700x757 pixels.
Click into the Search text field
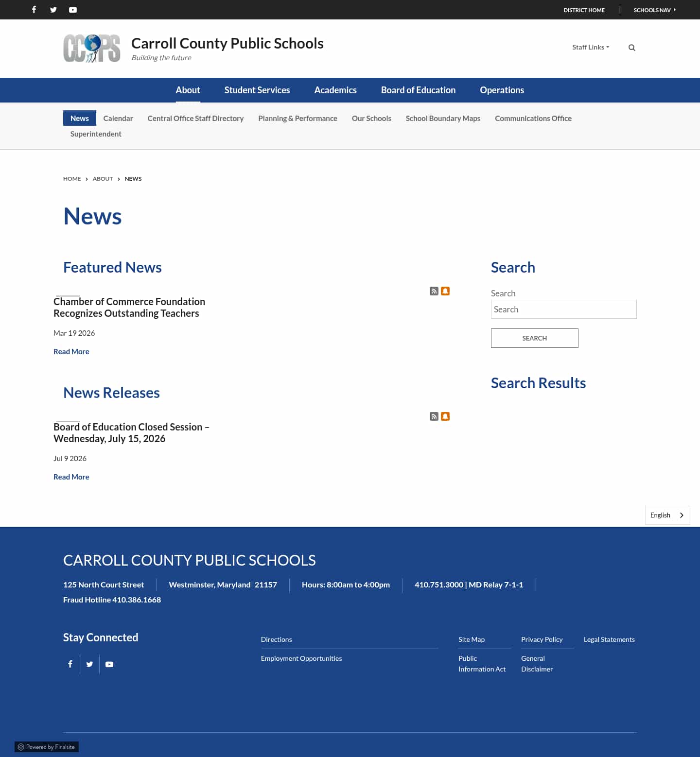click(564, 309)
